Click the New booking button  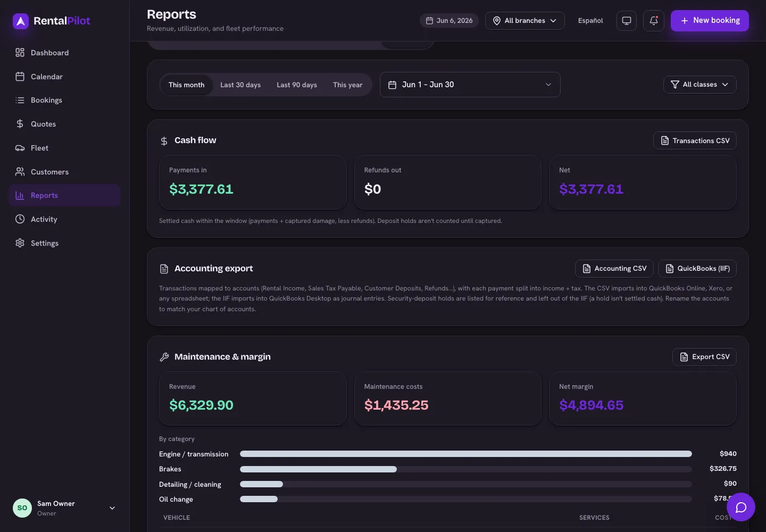pyautogui.click(x=710, y=21)
